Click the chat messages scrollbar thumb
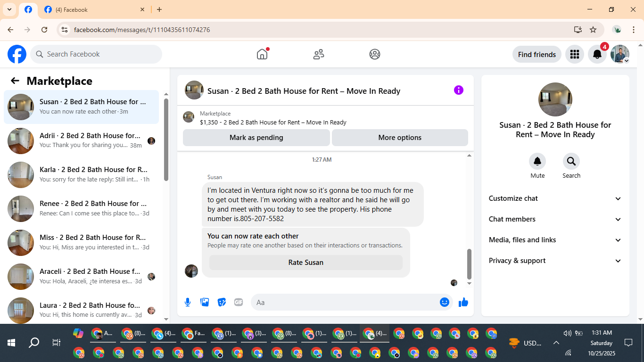Image resolution: width=644 pixels, height=362 pixels. (469, 264)
